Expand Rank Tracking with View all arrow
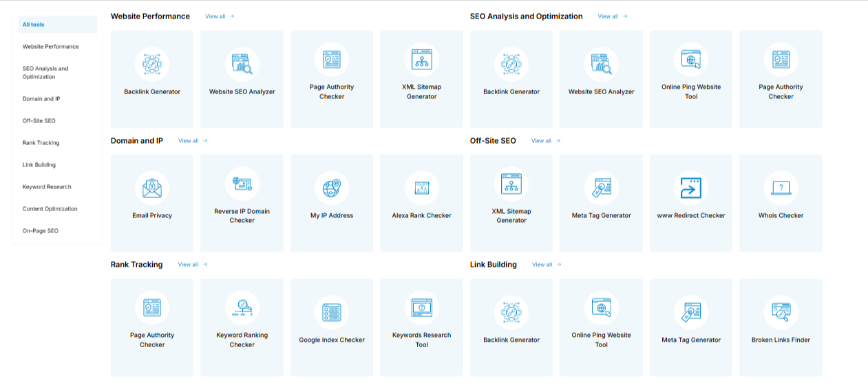The image size is (868, 385). (193, 265)
